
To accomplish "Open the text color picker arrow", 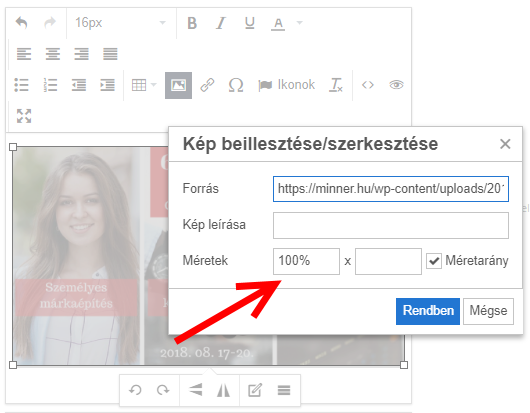I will click(x=299, y=23).
